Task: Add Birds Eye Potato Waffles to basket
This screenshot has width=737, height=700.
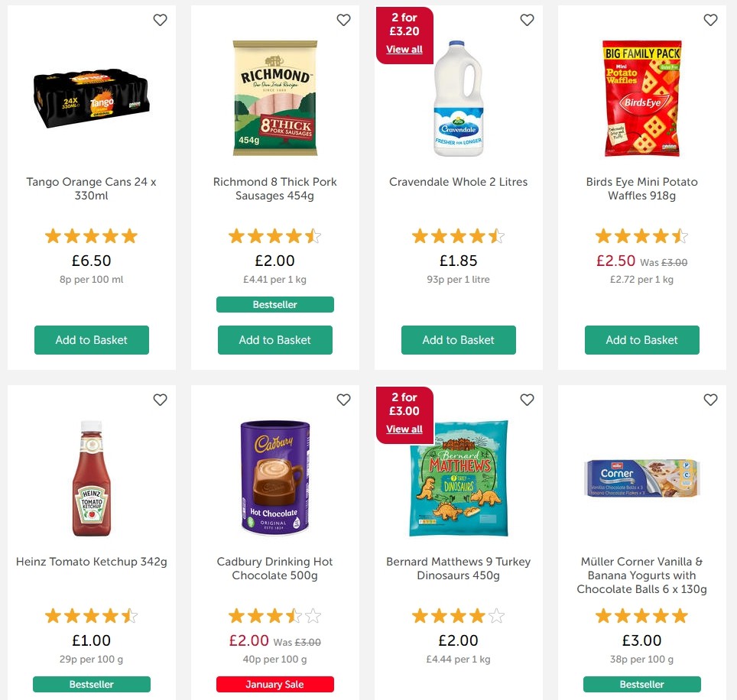Action: point(641,340)
